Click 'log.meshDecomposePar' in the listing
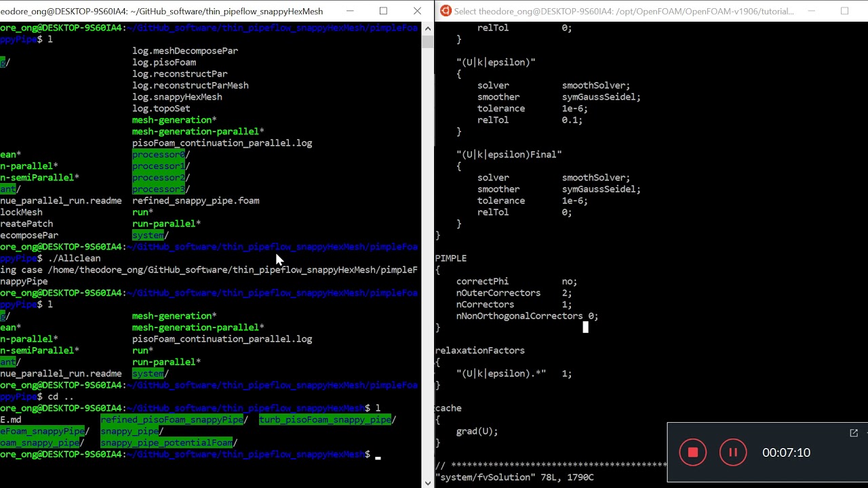This screenshot has height=488, width=868. [185, 51]
